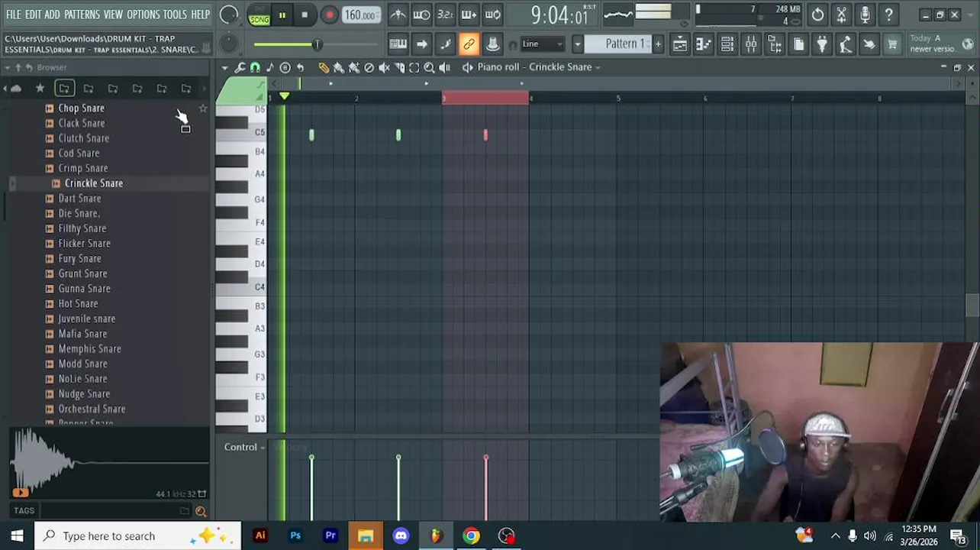Select Filthy Snare sample
980x550 pixels.
(x=82, y=228)
